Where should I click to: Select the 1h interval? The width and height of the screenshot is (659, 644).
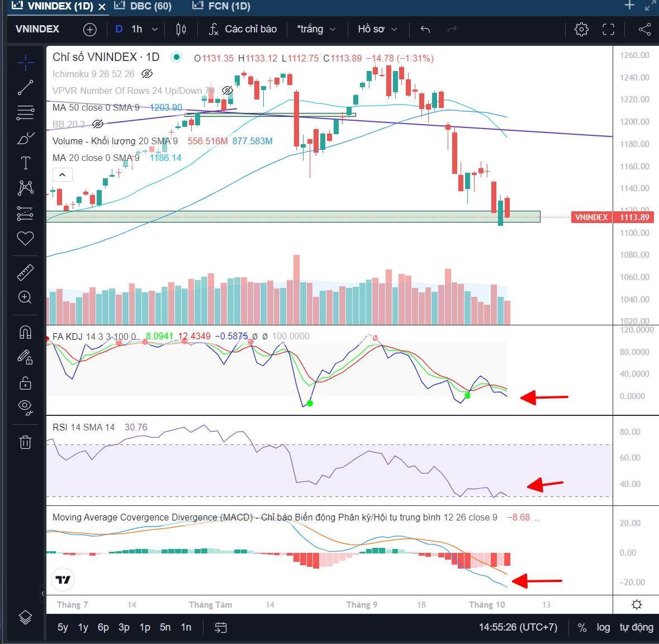pyautogui.click(x=136, y=30)
